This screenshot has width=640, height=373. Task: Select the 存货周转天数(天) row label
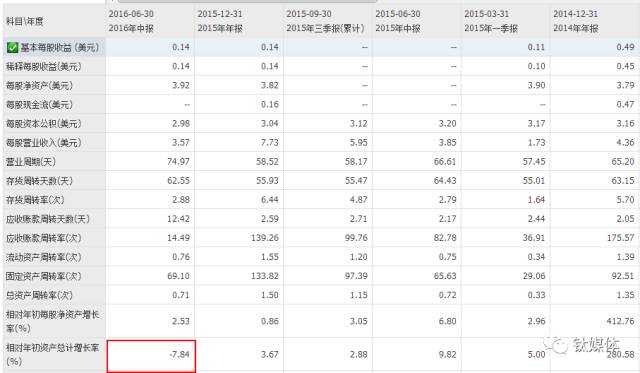(x=39, y=181)
